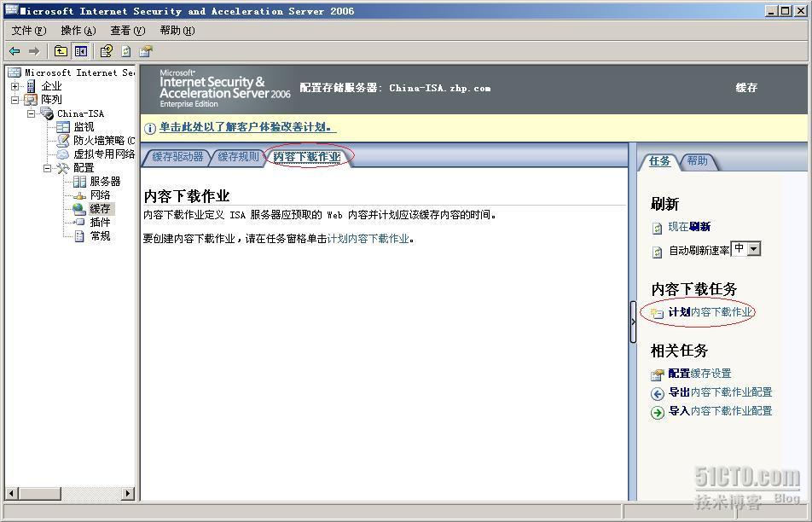The image size is (812, 522).
Task: Open the 文件(F) menu
Action: click(x=29, y=31)
